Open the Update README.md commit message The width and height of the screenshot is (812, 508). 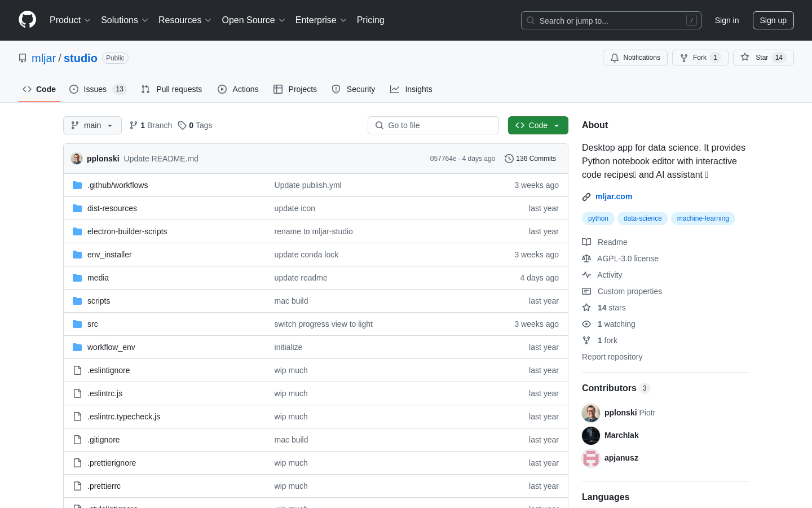click(x=161, y=159)
